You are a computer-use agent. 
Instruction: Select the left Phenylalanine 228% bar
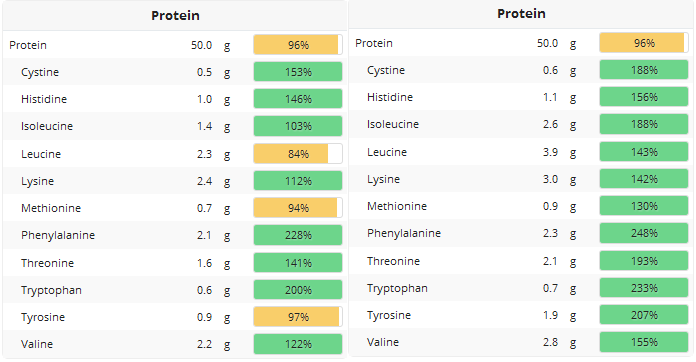pos(298,235)
